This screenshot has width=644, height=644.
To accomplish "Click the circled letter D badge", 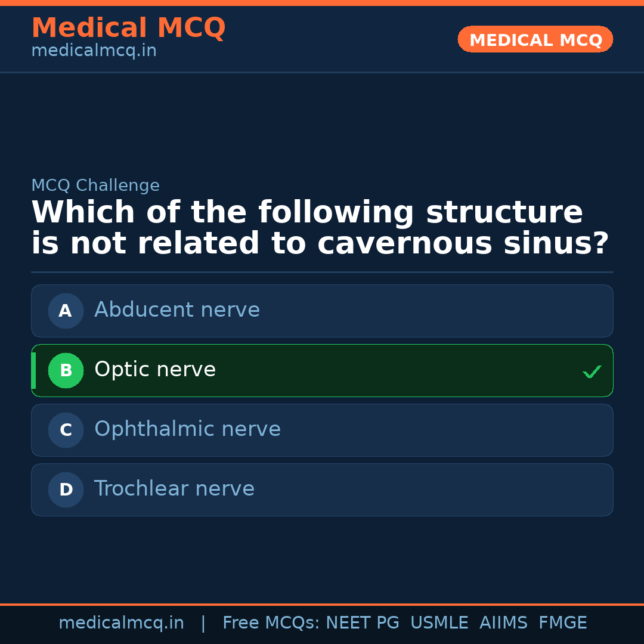I will pyautogui.click(x=66, y=490).
